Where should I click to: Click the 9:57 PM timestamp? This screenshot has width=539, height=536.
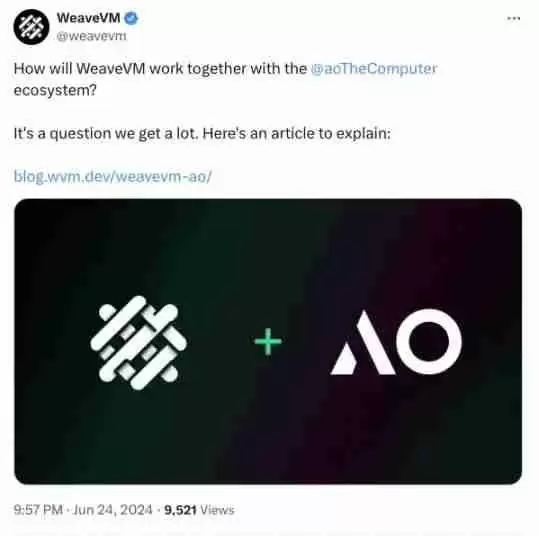click(38, 510)
